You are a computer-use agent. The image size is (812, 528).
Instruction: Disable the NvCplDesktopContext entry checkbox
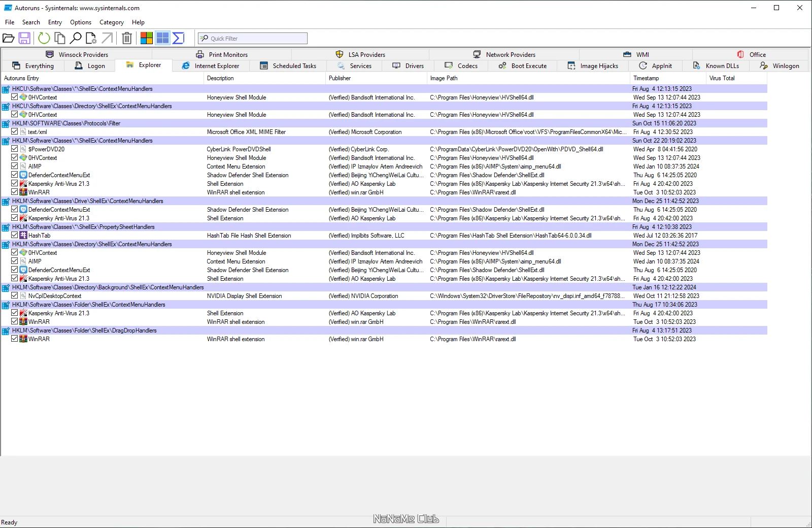tap(15, 295)
